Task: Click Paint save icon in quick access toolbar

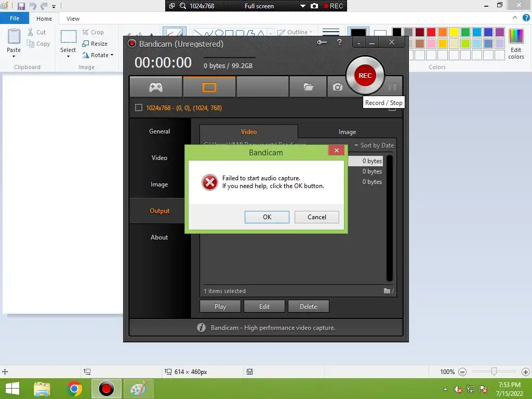Action: click(x=21, y=6)
